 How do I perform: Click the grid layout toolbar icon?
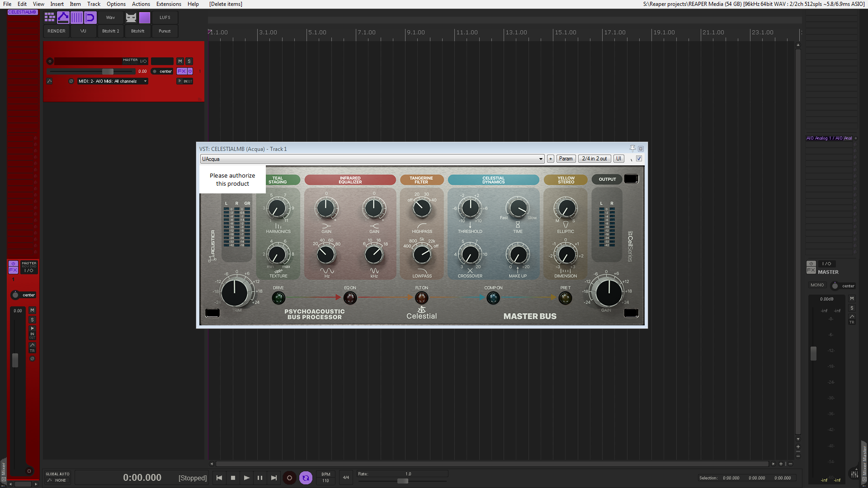[50, 18]
